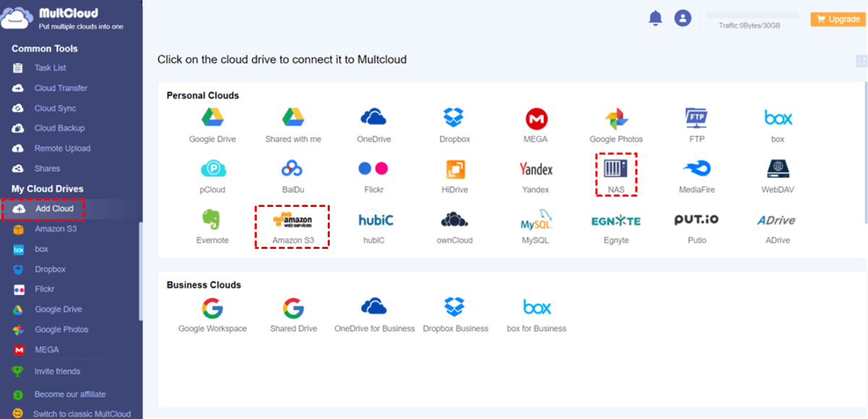
Task: Add OneDrive personal cloud
Action: click(x=374, y=124)
